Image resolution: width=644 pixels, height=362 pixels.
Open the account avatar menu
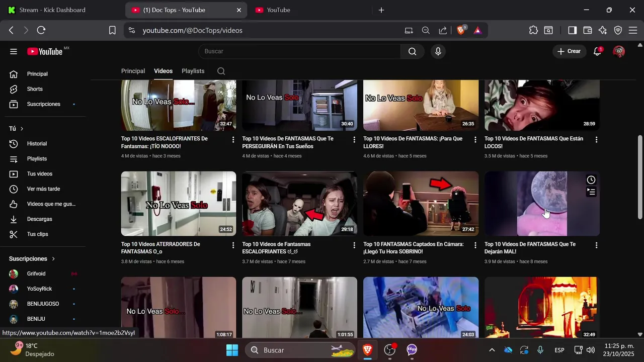click(x=619, y=51)
